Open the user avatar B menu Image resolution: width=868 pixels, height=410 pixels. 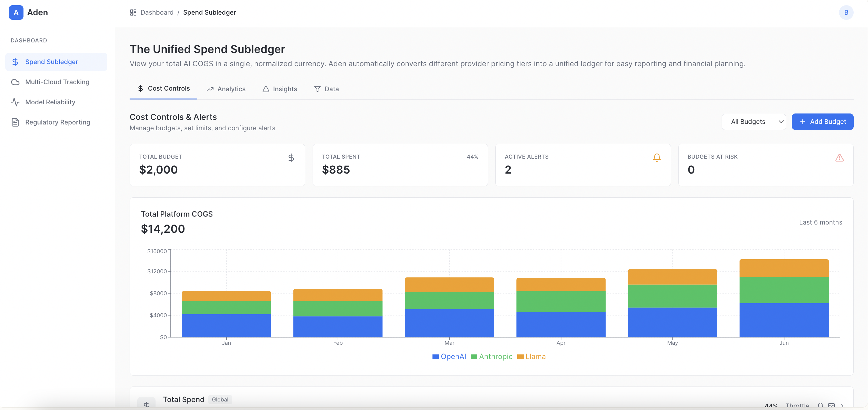[x=846, y=13]
